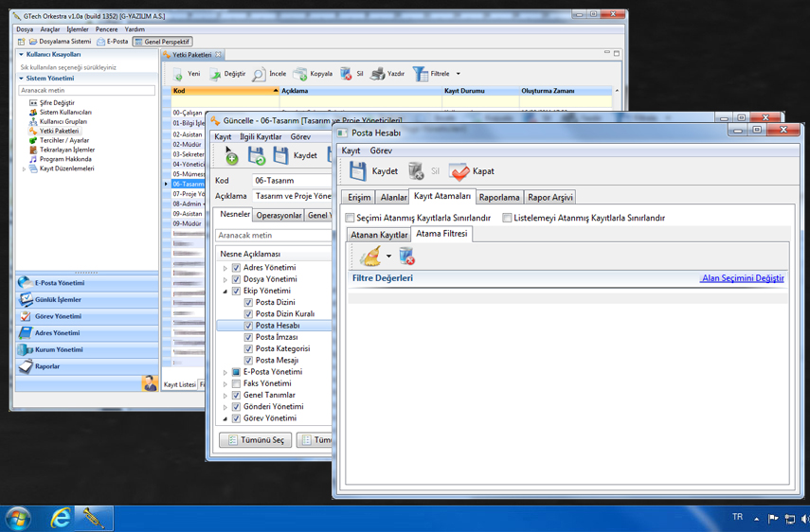Click the broom clear-filter icon
Screen dimensions: 810x532
click(370, 257)
